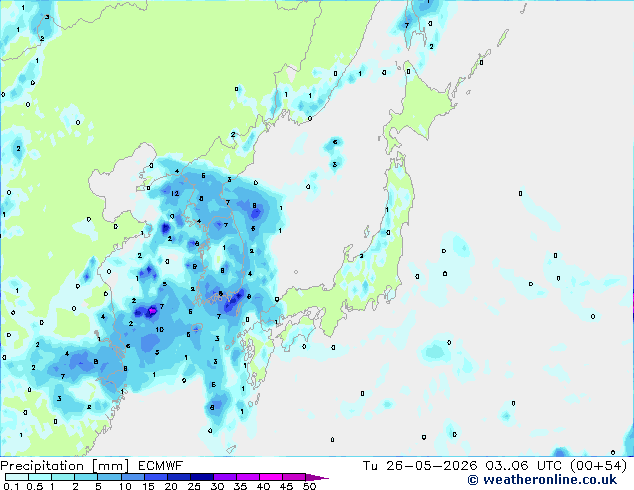Click the legend label "50"
The height and width of the screenshot is (490, 634).
[x=310, y=486]
